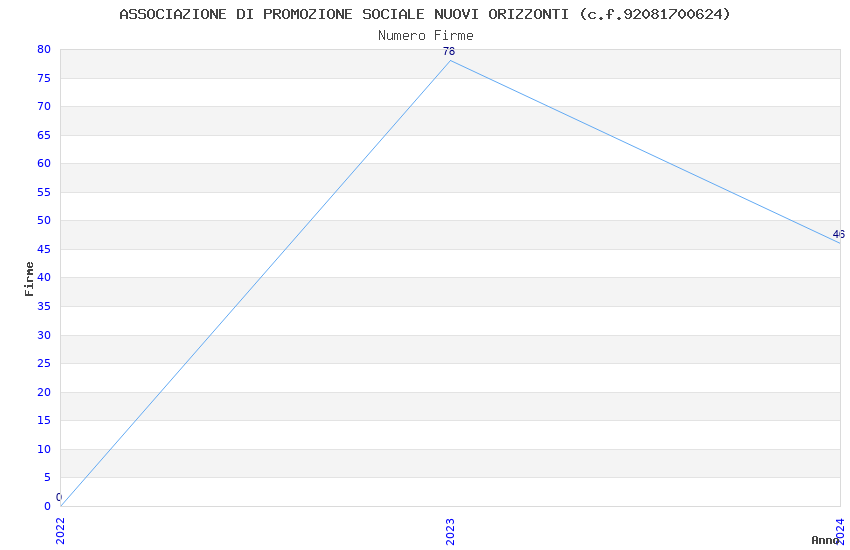The height and width of the screenshot is (550, 850).
Task: Click the 60 y-axis tick label
Action: (44, 163)
